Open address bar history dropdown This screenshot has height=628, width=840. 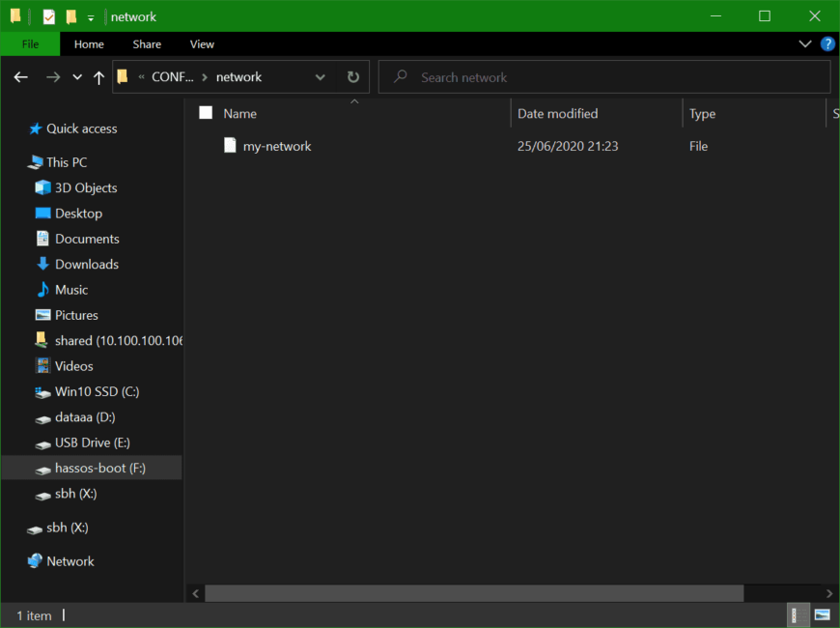coord(321,77)
